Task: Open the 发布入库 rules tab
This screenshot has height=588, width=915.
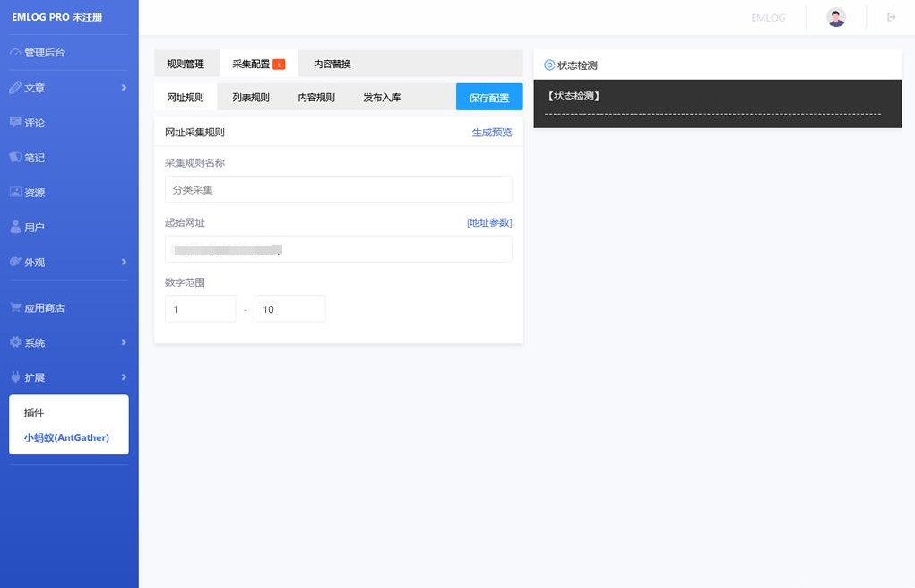Action: point(381,96)
